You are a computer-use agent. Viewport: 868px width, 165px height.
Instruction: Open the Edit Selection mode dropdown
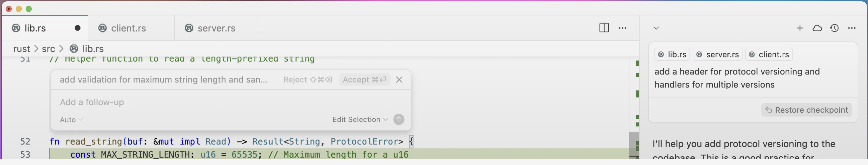pyautogui.click(x=359, y=119)
